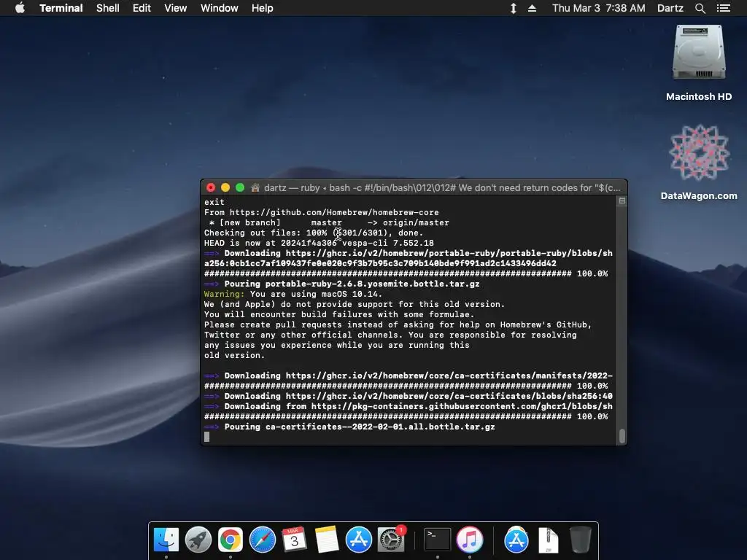Open Safari from the Dock
The image size is (747, 560).
[263, 540]
